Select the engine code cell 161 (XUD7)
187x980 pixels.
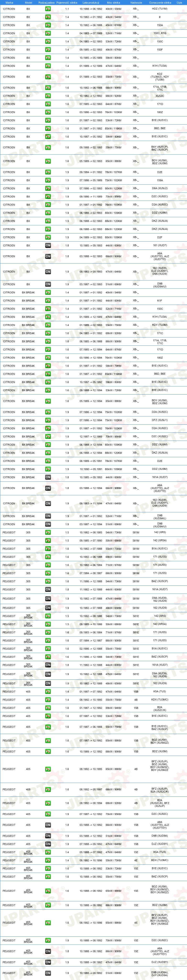coord(160,245)
